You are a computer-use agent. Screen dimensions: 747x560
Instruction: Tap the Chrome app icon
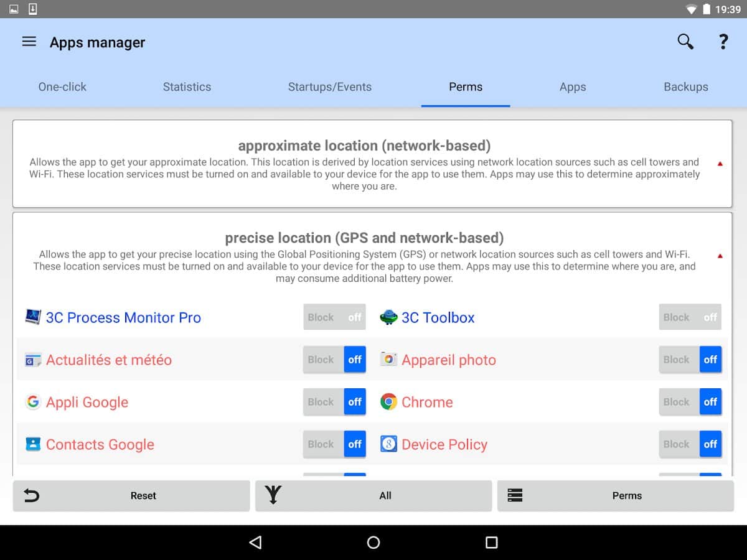click(x=388, y=402)
